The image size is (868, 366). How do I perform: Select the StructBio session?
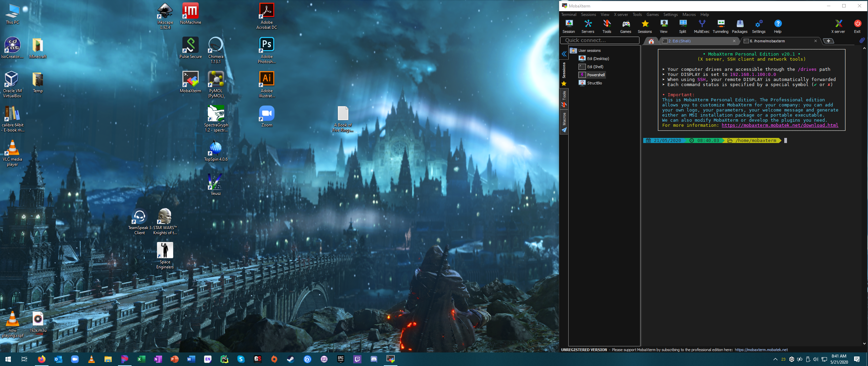click(x=591, y=83)
